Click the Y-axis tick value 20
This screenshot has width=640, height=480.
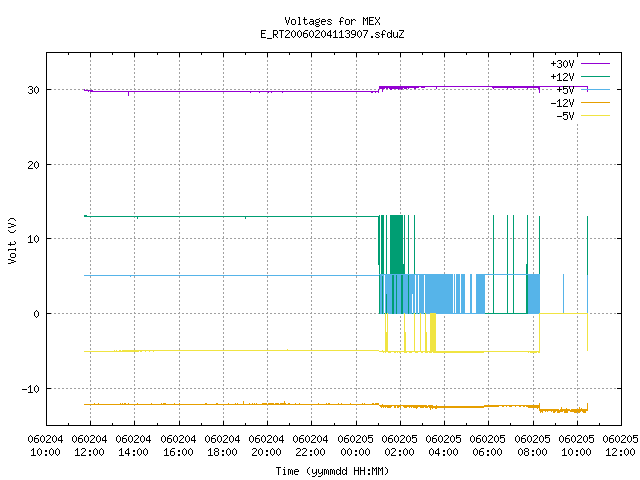tap(33, 165)
